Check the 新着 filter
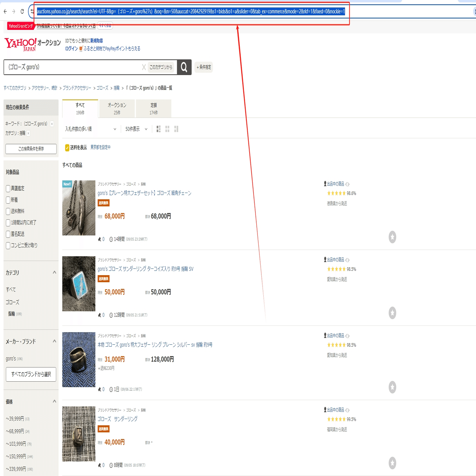Image resolution: width=476 pixels, height=476 pixels. (8, 200)
